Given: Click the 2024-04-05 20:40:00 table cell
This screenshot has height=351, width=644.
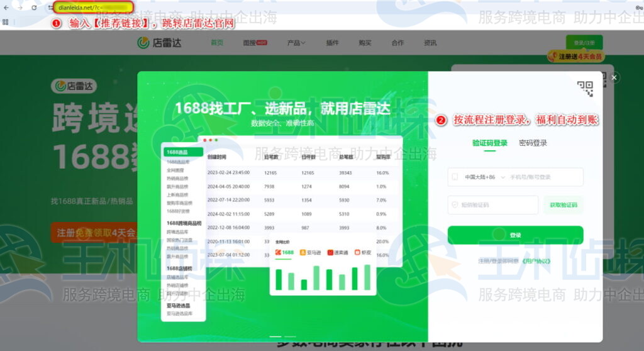Looking at the screenshot, I should point(228,187).
